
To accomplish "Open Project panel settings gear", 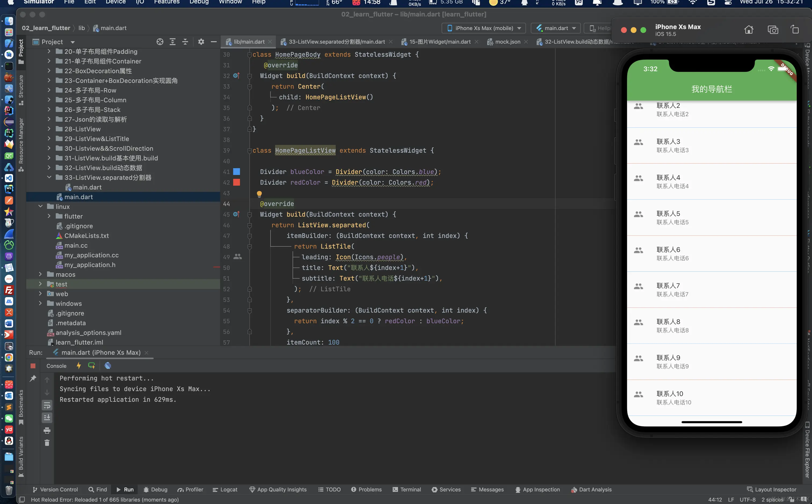I will pyautogui.click(x=201, y=42).
